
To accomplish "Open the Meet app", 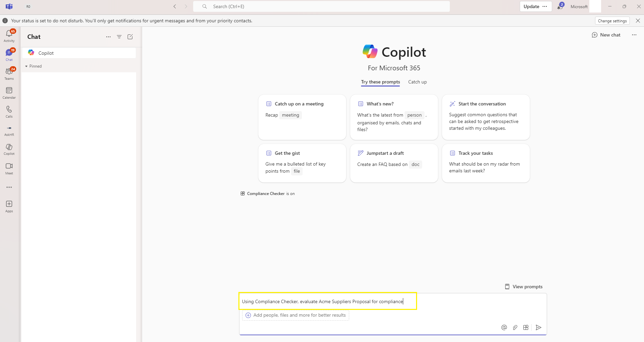I will [9, 168].
